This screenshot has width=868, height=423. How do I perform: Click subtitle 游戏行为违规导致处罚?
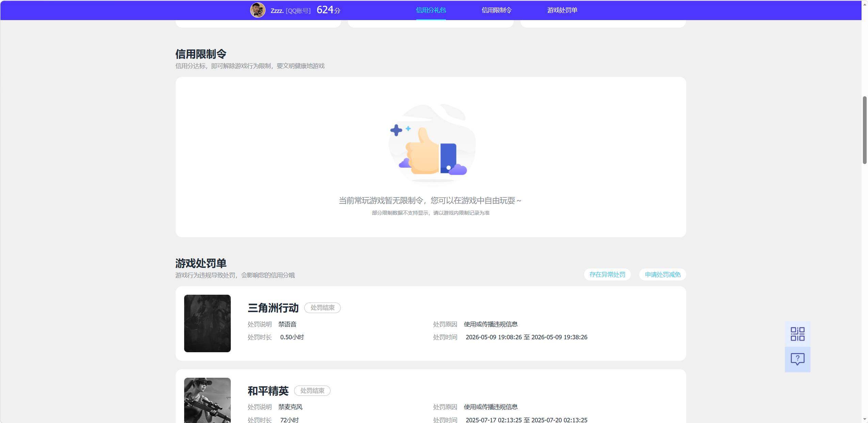pyautogui.click(x=205, y=275)
